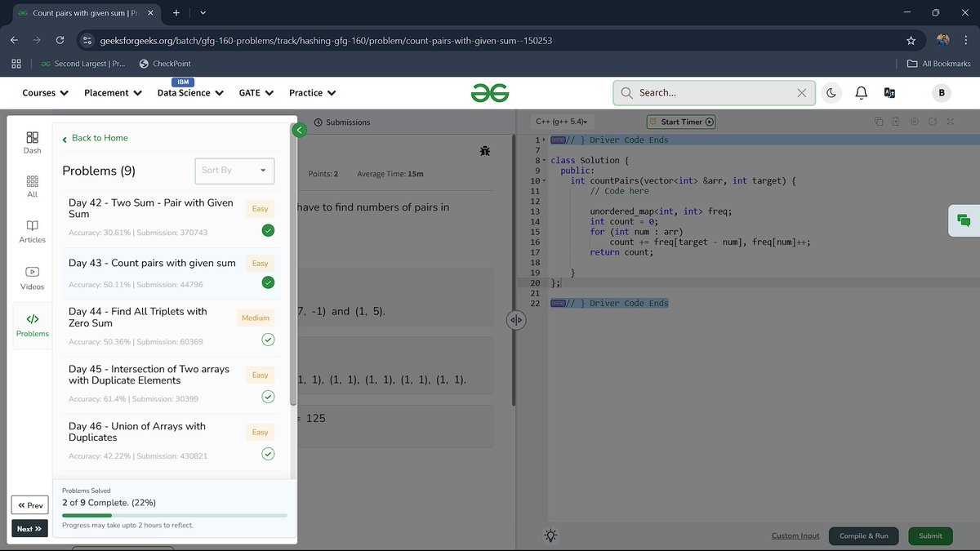Open the All grid sidebar section
Screen dimensions: 980x551
[32, 187]
